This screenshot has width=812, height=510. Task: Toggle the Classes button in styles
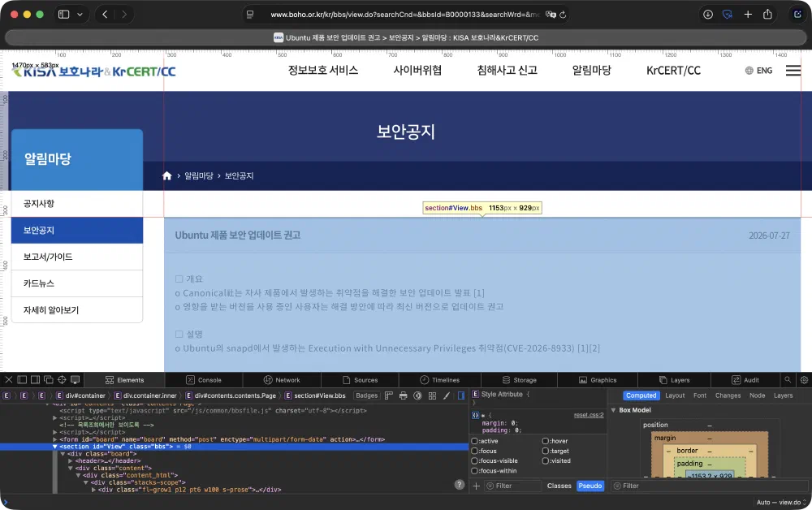(559, 486)
